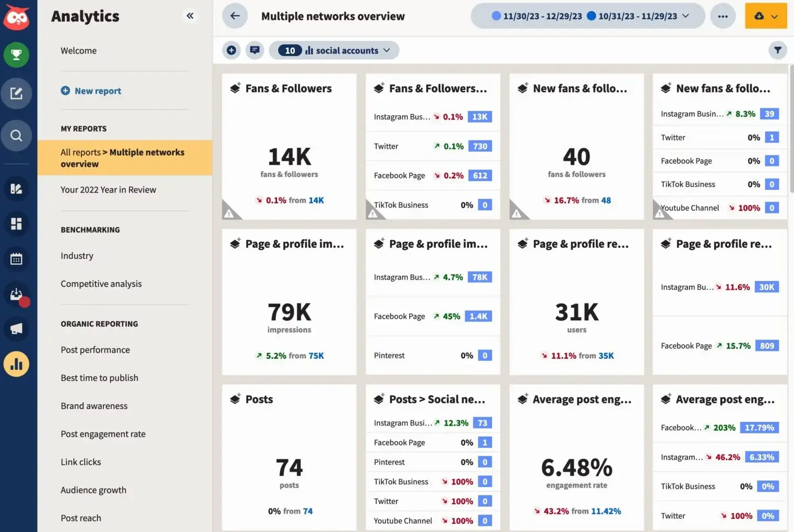
Task: Collapse the Analytics sidebar with the double chevron
Action: tap(190, 16)
